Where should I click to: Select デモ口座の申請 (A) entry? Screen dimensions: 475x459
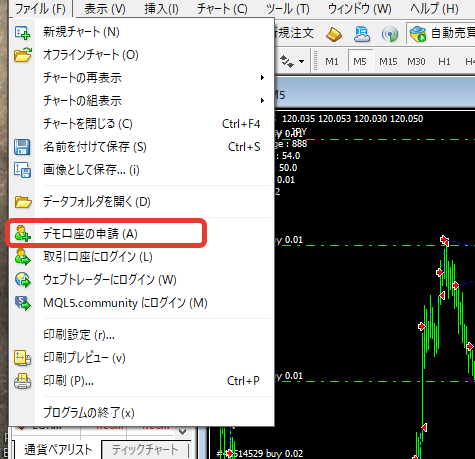pos(141,234)
